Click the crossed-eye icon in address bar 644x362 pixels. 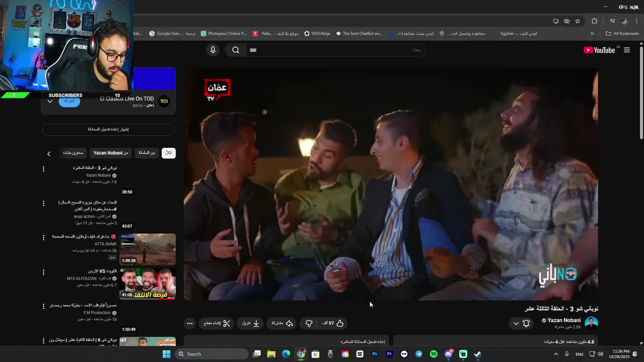(567, 21)
